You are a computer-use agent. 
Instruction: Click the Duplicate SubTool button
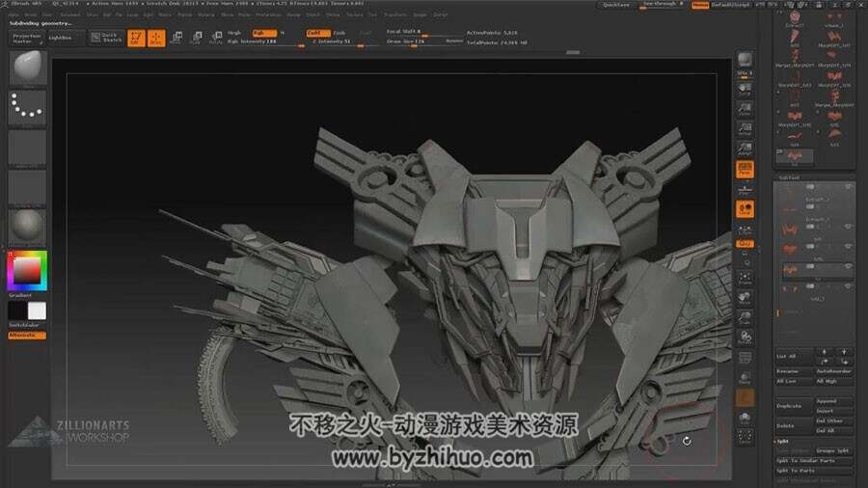tap(794, 406)
